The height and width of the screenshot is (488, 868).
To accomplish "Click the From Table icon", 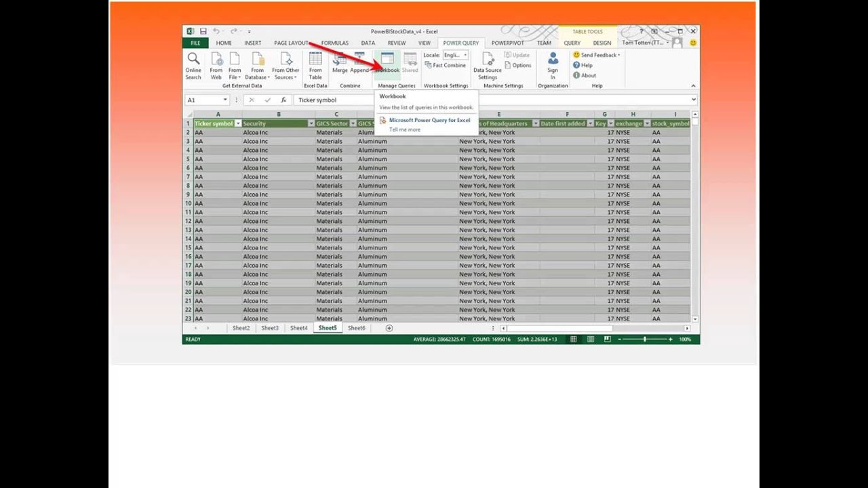I will click(315, 66).
